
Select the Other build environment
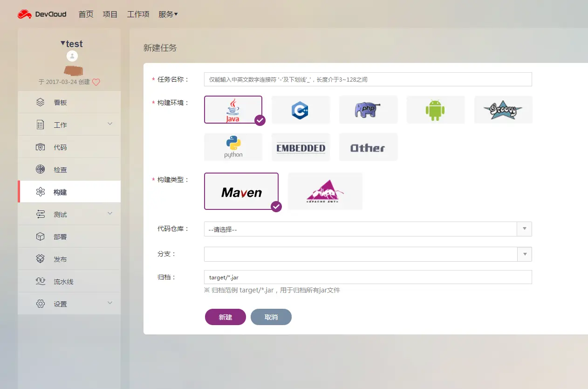368,147
